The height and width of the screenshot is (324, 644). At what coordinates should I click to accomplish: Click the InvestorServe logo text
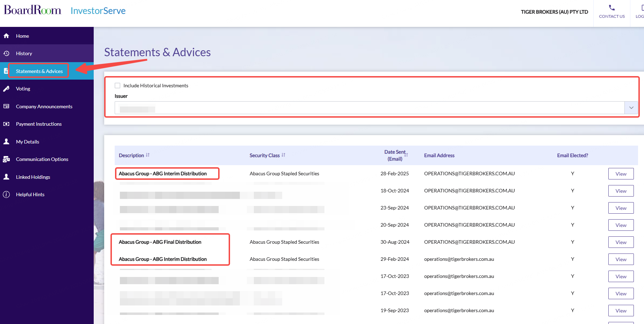click(x=98, y=11)
